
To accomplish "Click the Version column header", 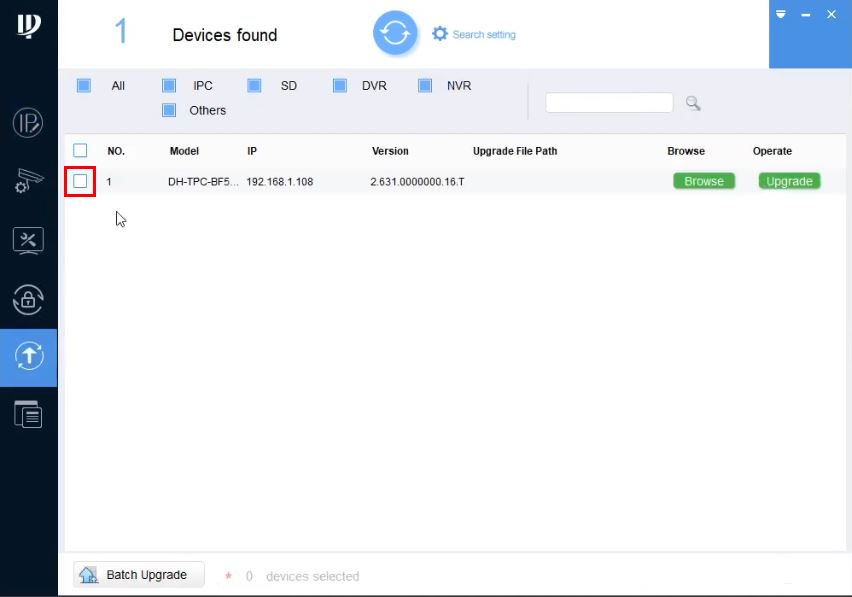I will (x=390, y=151).
